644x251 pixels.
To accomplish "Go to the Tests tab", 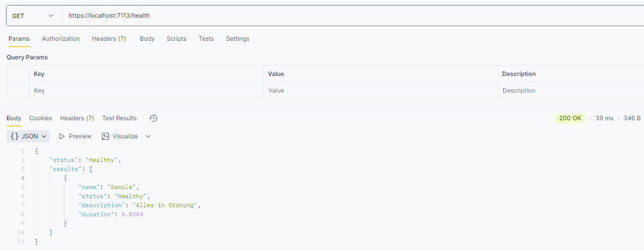I will click(206, 39).
